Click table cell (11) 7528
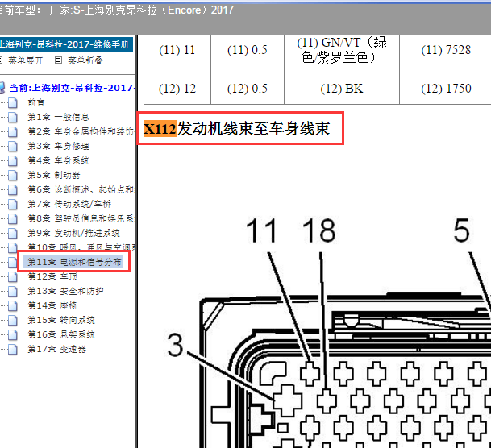The height and width of the screenshot is (448, 491). point(446,50)
